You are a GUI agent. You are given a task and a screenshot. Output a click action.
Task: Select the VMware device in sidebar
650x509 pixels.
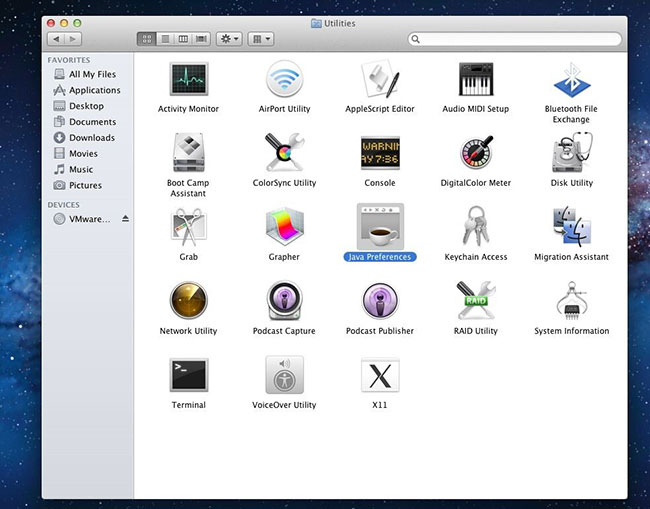88,219
